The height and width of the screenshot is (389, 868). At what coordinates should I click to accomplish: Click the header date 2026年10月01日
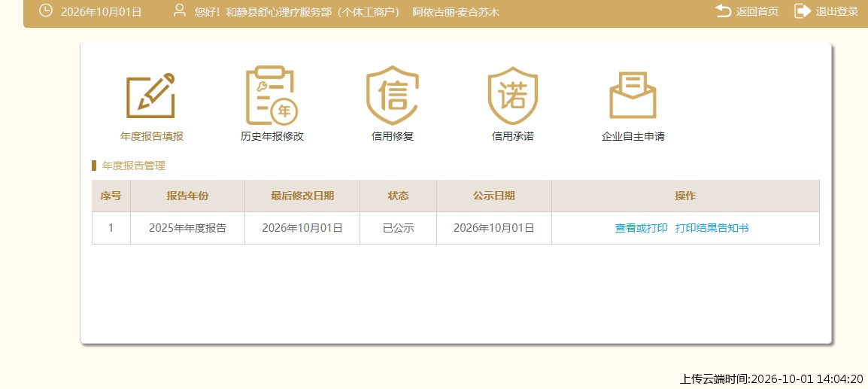coord(102,11)
